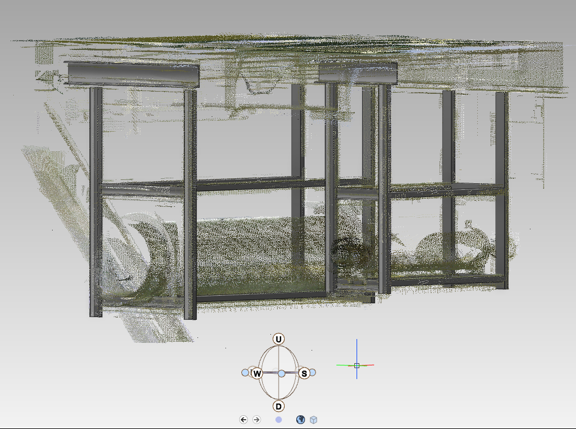Select the W (West) view on compass

coord(257,374)
